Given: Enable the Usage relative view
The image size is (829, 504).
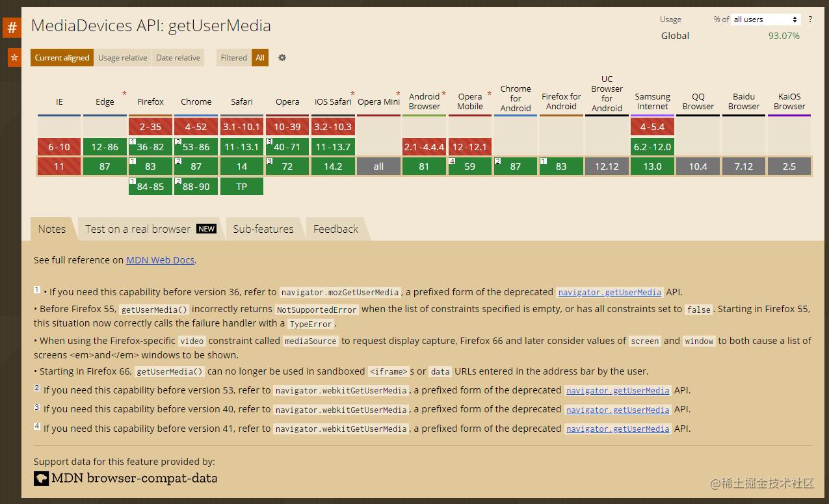Looking at the screenshot, I should (122, 58).
